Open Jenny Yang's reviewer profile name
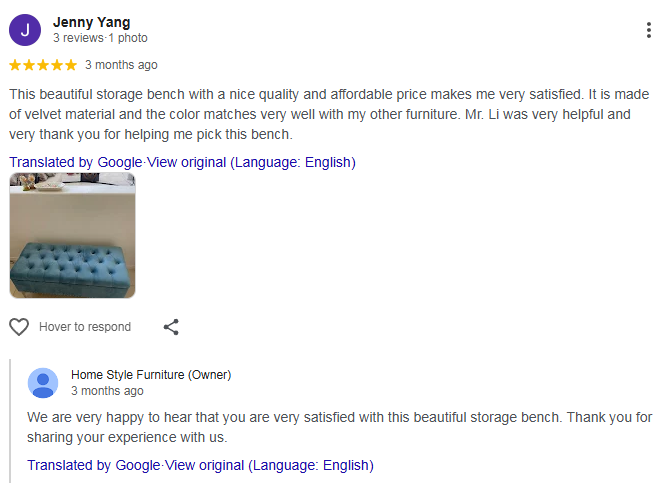Image resolution: width=666 pixels, height=483 pixels. [x=91, y=22]
